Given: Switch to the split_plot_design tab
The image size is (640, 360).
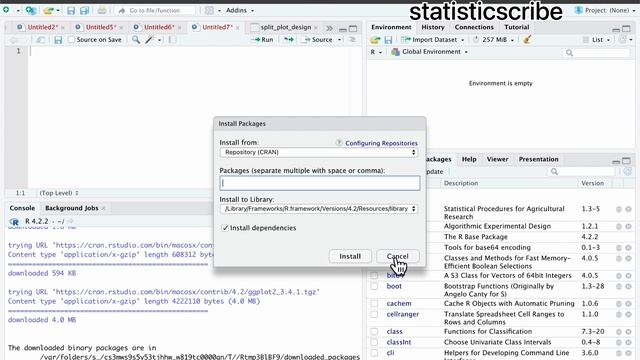Looking at the screenshot, I should (x=285, y=27).
